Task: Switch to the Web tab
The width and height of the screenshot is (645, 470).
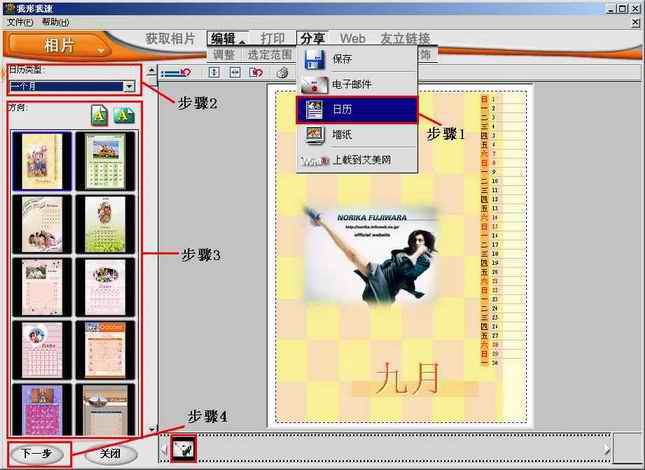Action: (x=353, y=39)
